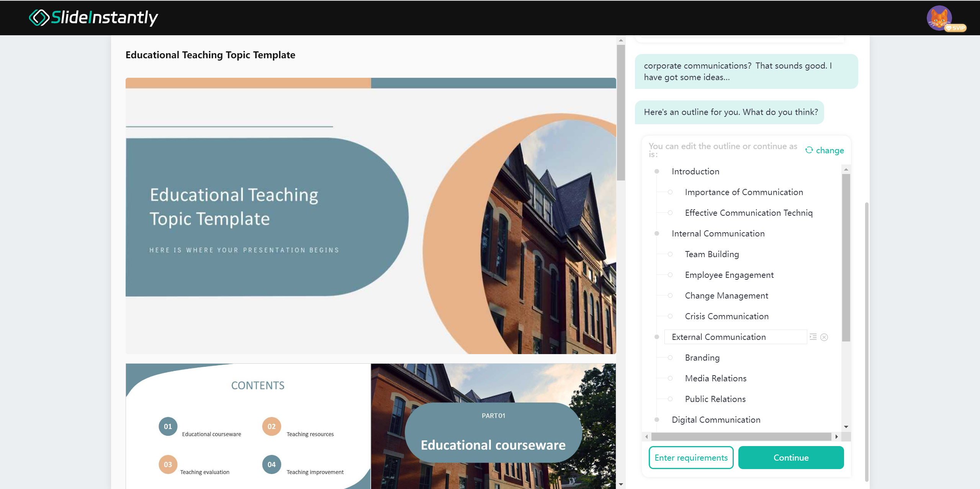Select the Team Building outline entry

pyautogui.click(x=712, y=254)
